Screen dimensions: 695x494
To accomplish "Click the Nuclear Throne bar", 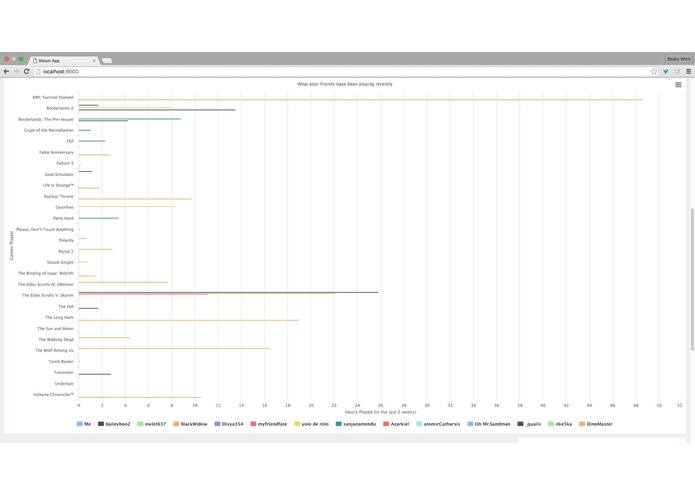I will (x=135, y=199).
